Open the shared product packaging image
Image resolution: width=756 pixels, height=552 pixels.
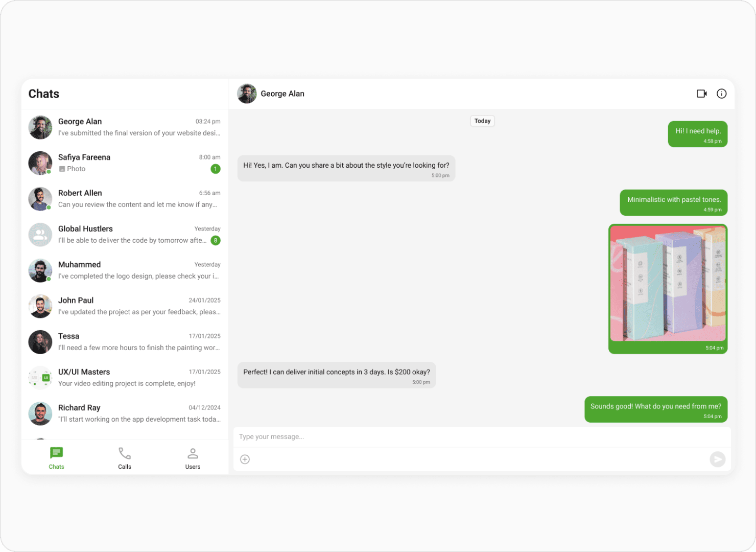[x=668, y=284]
